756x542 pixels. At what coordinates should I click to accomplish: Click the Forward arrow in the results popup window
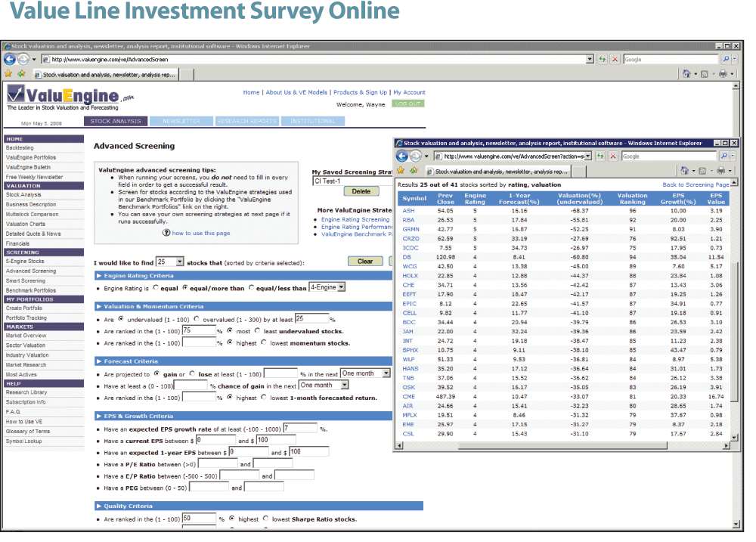pyautogui.click(x=416, y=156)
